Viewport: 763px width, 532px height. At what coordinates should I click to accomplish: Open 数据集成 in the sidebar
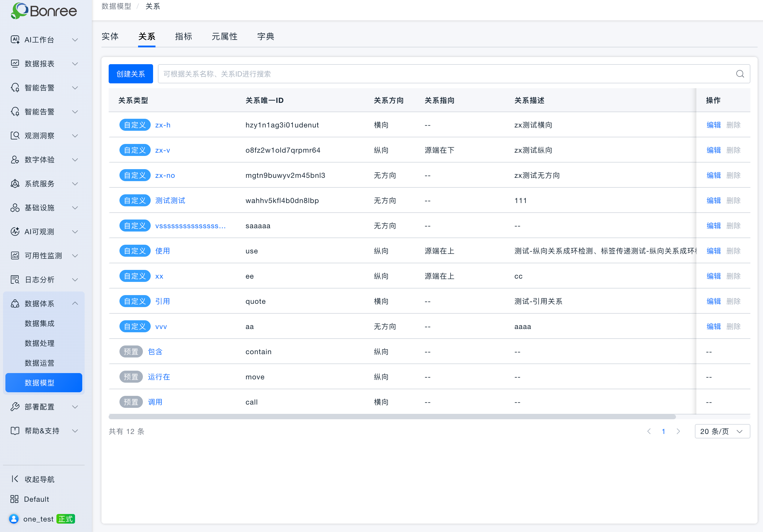40,324
